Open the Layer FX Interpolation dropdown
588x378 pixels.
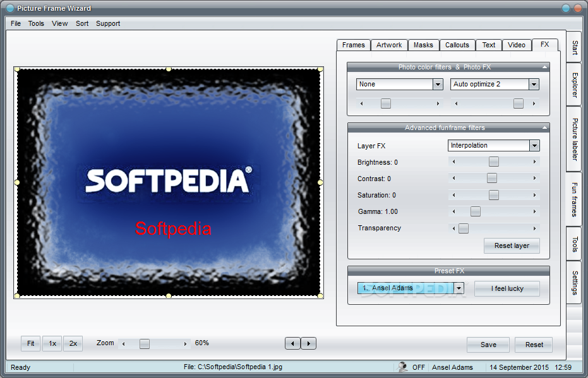tap(535, 145)
